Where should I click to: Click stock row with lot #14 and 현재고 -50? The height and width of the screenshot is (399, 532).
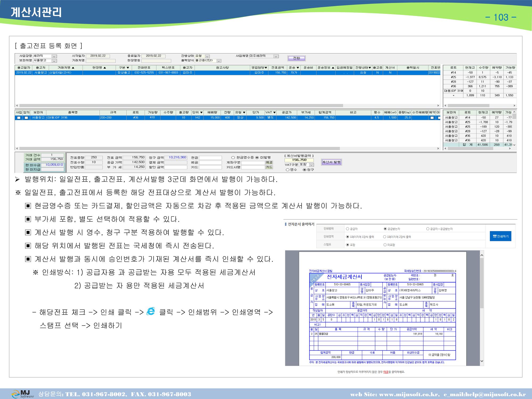pos(480,73)
